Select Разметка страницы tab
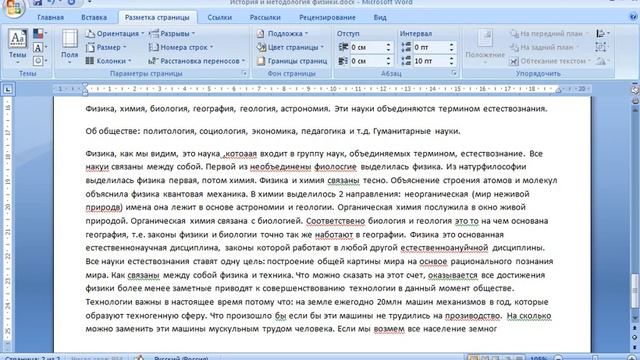 [x=157, y=18]
